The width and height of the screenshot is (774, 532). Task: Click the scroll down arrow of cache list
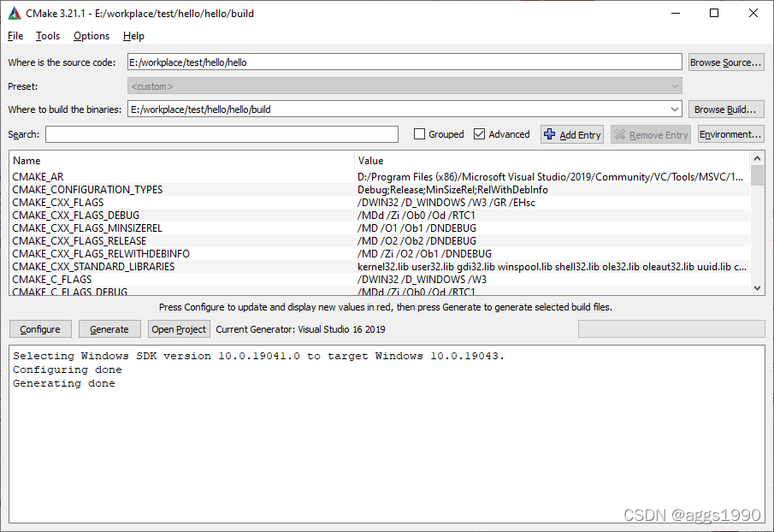757,288
